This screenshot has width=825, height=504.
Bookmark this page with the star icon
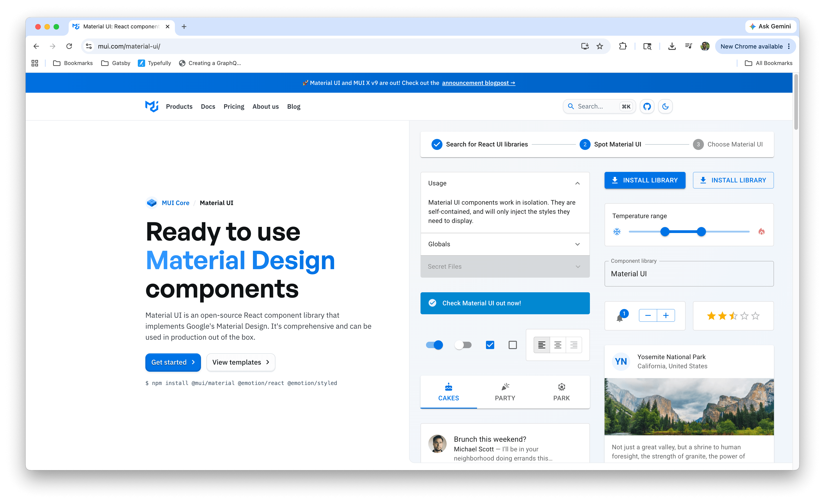(x=600, y=46)
